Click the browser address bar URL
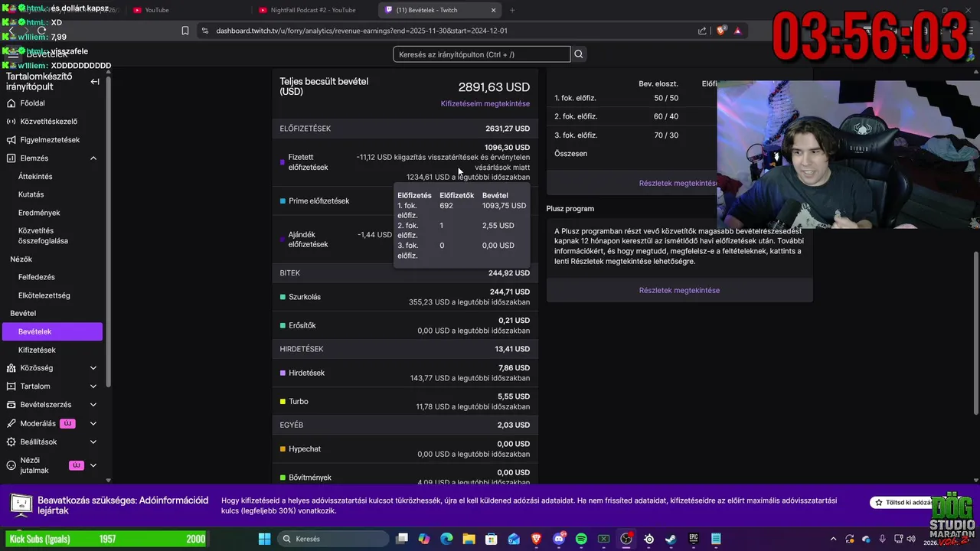This screenshot has height=551, width=980. point(361,31)
